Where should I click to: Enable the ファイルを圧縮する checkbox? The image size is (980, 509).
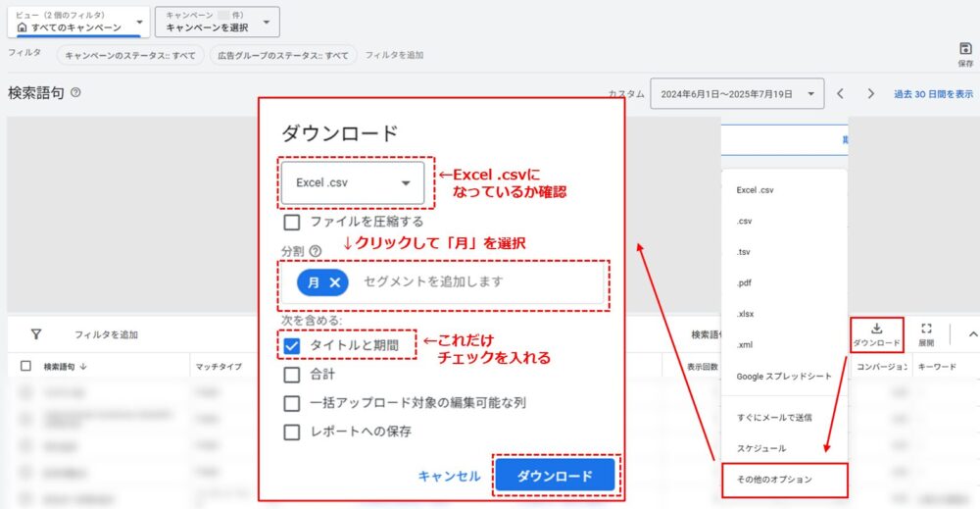point(291,222)
